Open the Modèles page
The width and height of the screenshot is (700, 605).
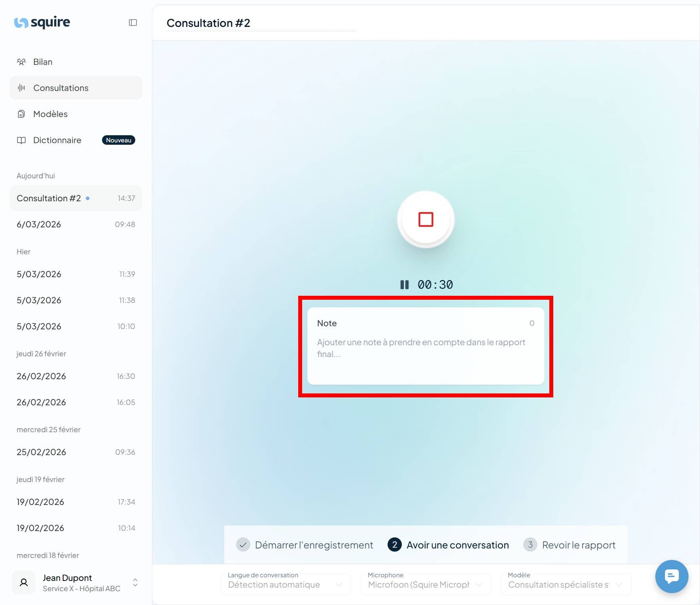tap(50, 114)
